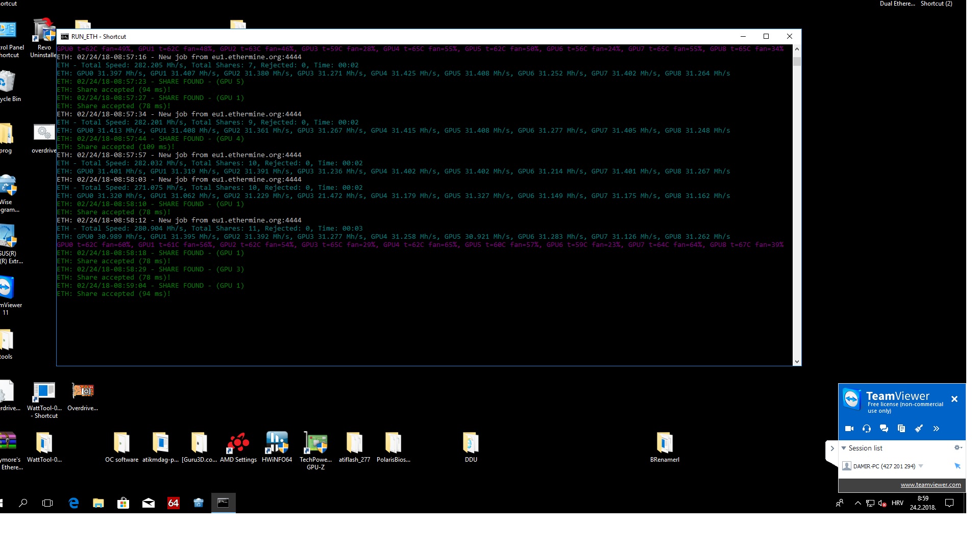Click the TeamViewer headset audio icon
This screenshot has height=551, width=980.
pyautogui.click(x=867, y=429)
